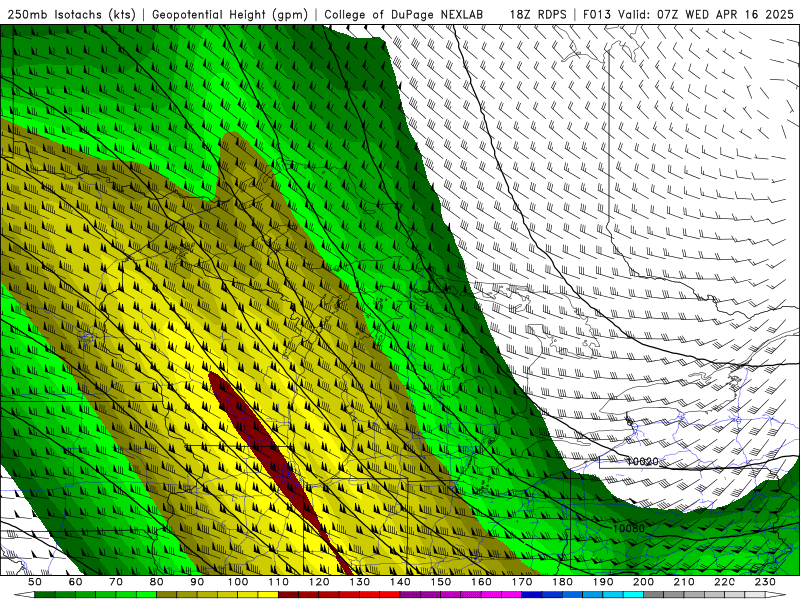Click the '160' color bar label

tap(482, 582)
